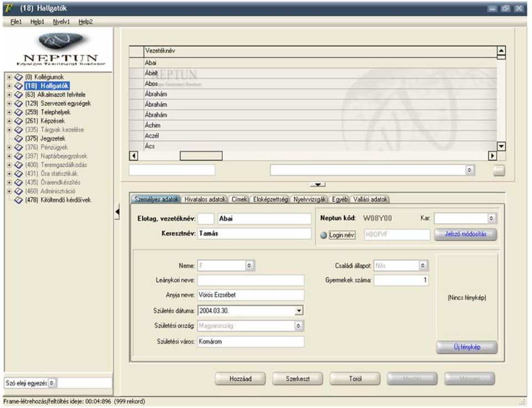The image size is (532, 408).
Task: Select the Áchim row in list
Action: [313, 125]
